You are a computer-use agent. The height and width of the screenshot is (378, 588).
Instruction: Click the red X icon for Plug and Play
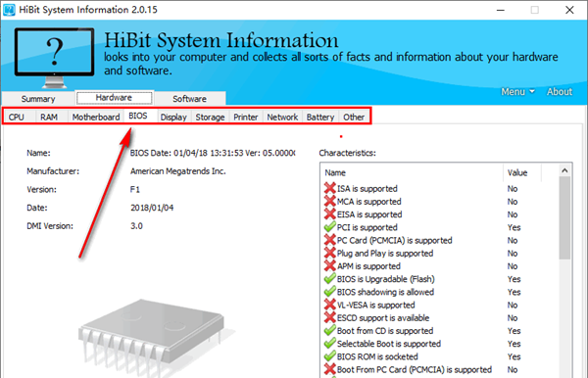point(329,253)
